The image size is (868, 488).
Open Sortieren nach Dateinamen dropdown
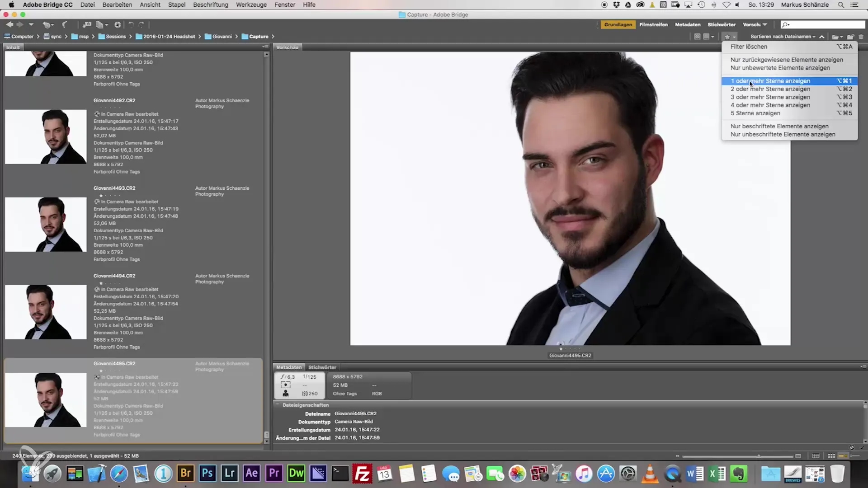tap(783, 37)
